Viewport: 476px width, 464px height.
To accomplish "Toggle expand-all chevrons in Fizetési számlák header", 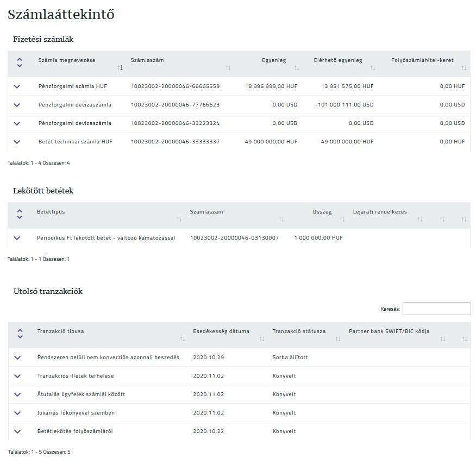I will point(19,64).
